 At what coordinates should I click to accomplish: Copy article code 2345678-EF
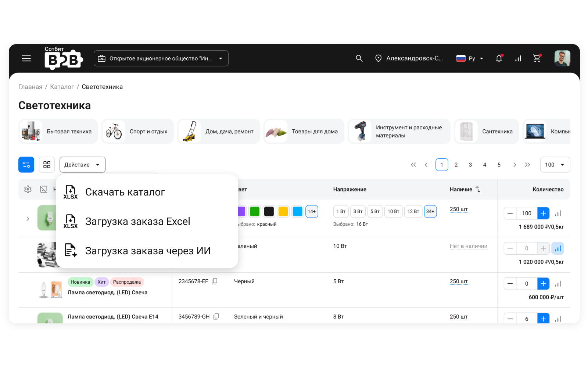[215, 281]
